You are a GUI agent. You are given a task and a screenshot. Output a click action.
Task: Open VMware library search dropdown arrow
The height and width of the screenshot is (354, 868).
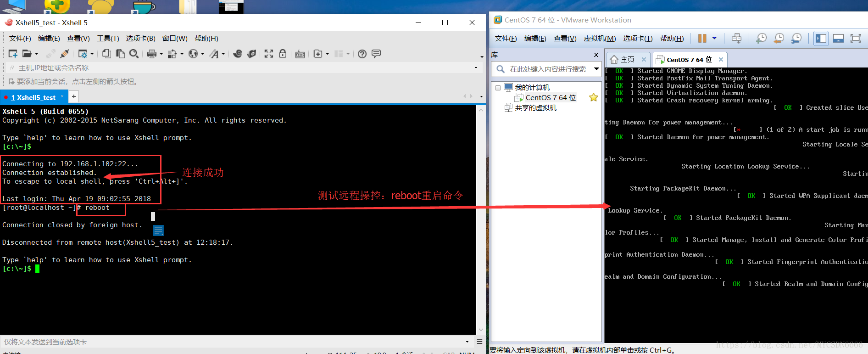596,69
